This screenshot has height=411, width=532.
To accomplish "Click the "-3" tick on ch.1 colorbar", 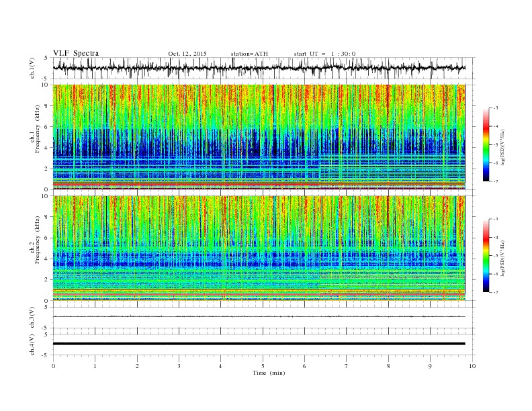I will tap(495, 108).
